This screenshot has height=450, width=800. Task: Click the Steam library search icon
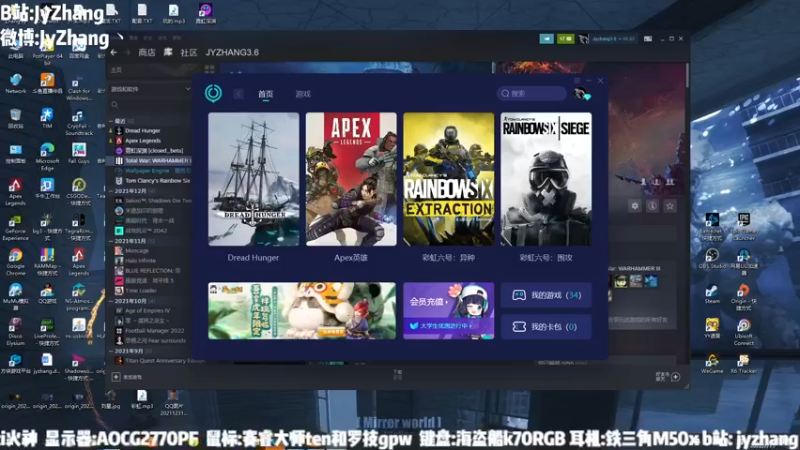point(115,105)
